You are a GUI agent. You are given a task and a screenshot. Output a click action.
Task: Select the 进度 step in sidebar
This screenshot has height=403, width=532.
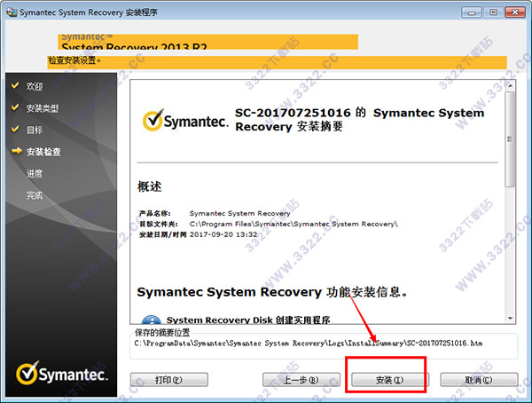tap(35, 174)
